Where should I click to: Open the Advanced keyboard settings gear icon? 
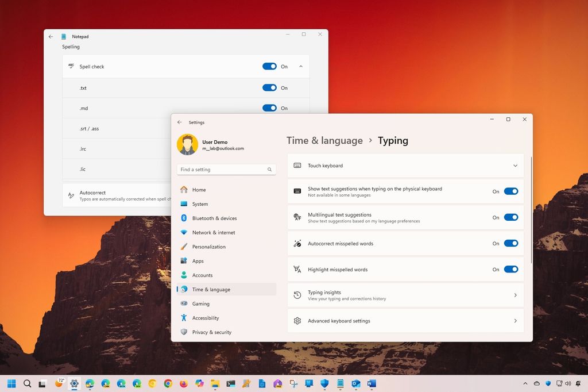pos(297,321)
